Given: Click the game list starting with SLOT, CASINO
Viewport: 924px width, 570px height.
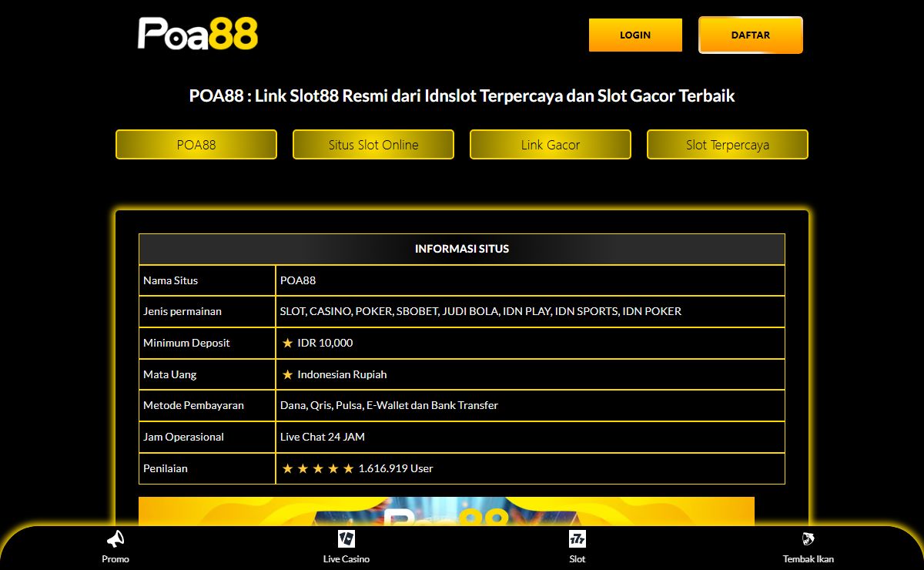Looking at the screenshot, I should coord(480,312).
